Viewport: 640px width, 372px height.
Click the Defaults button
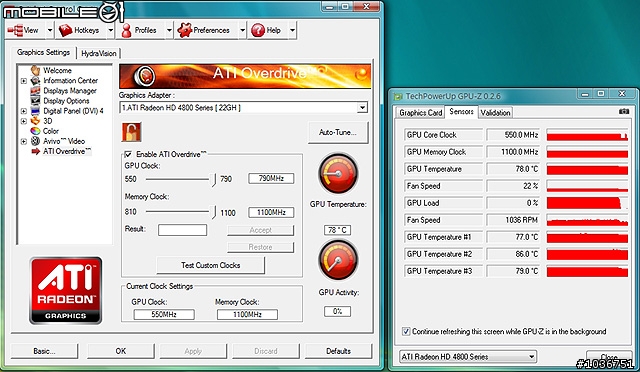pos(338,351)
